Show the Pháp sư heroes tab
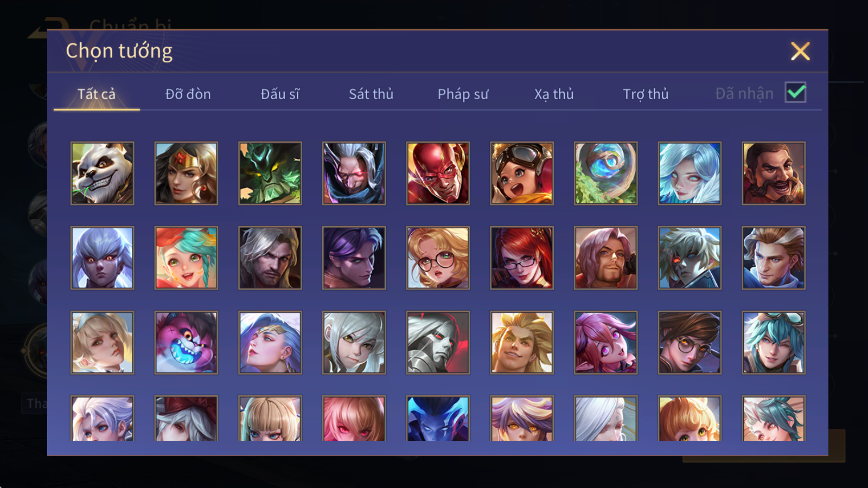This screenshot has width=868, height=488. 463,94
